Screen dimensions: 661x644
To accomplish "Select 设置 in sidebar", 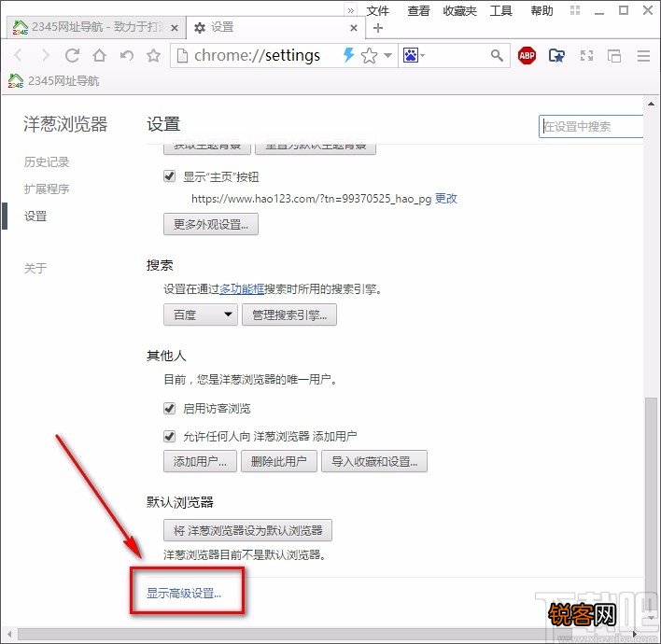I will pos(35,216).
